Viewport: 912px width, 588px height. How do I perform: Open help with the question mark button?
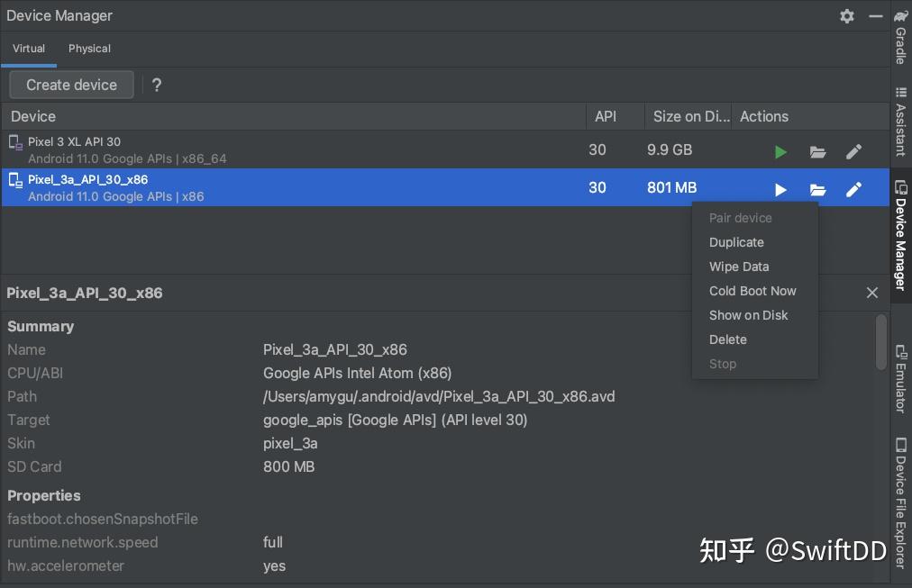156,84
